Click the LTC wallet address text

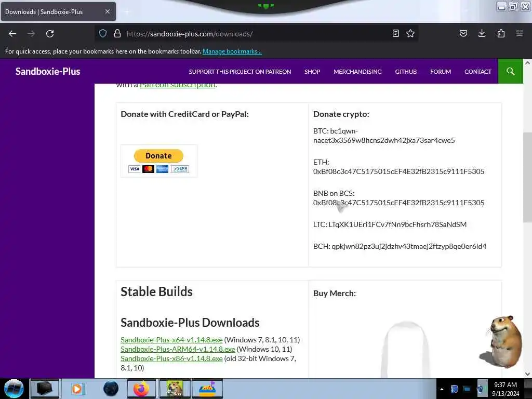397,224
